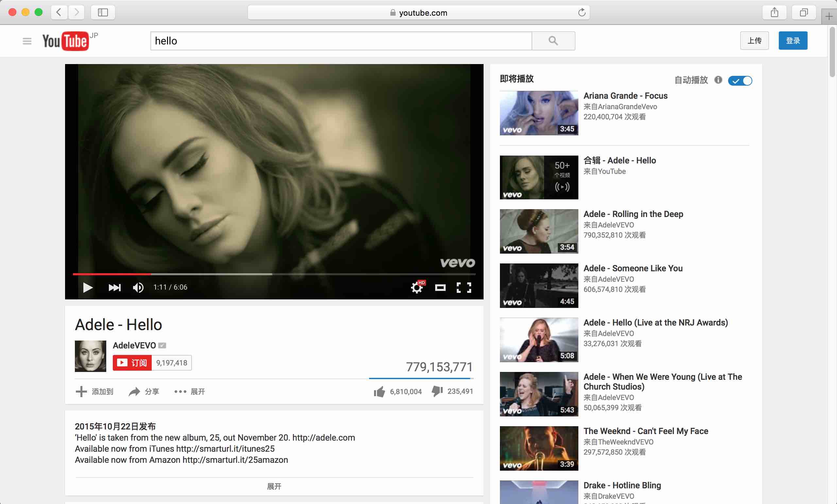Open player settings gear with HD badge
Screen dimensions: 837x504
pyautogui.click(x=417, y=288)
